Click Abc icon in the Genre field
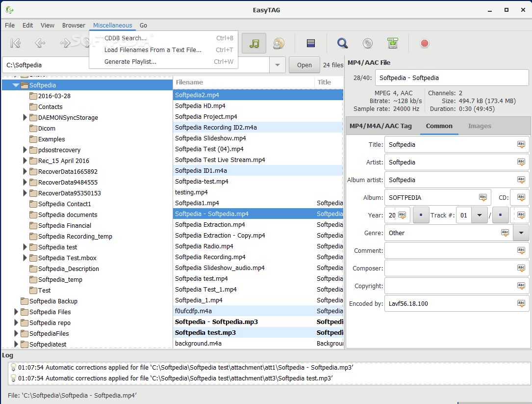This screenshot has width=532, height=404. point(505,233)
